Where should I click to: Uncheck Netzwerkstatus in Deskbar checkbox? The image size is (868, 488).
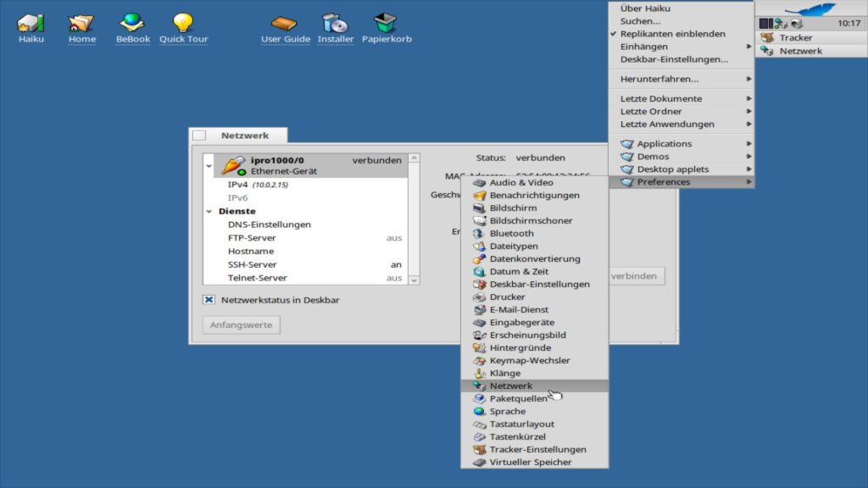[209, 300]
